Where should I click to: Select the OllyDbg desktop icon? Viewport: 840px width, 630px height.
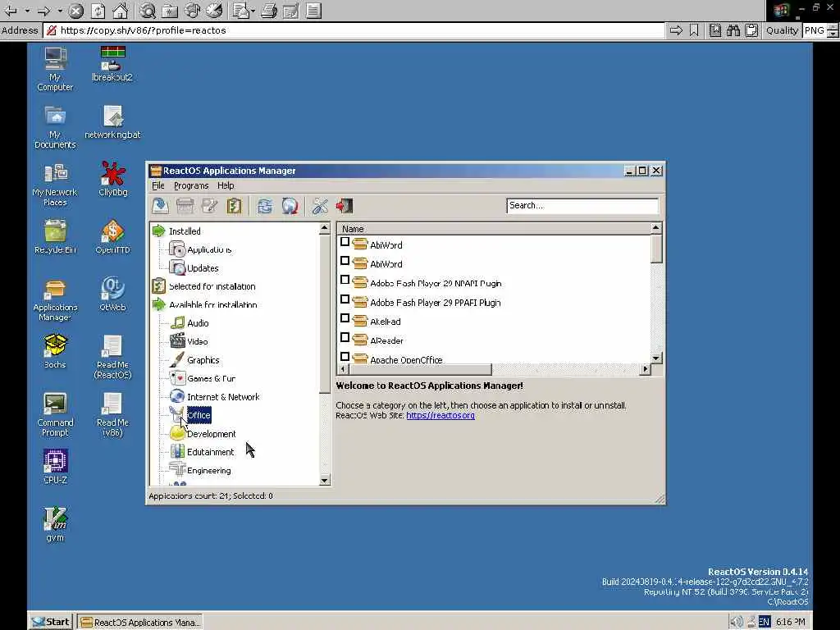click(113, 180)
